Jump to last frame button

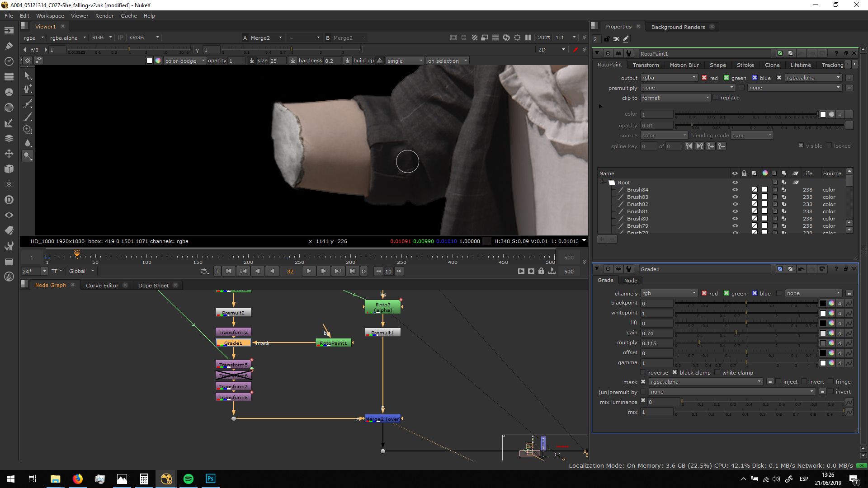coord(352,271)
